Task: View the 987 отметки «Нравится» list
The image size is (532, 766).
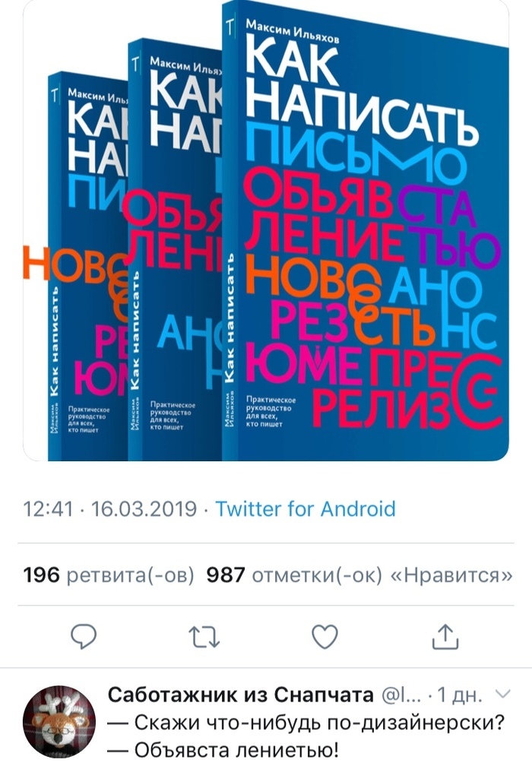Action: (359, 575)
